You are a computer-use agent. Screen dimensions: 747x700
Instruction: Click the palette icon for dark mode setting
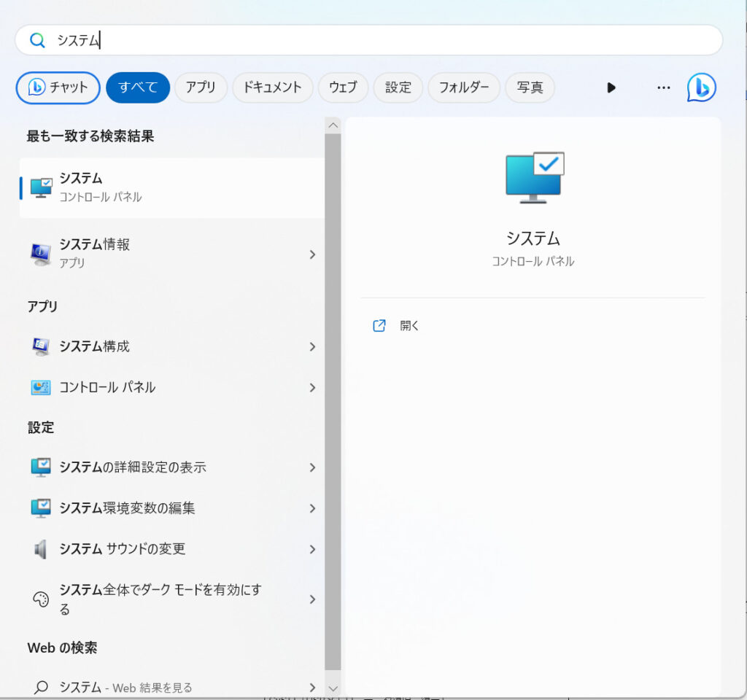(41, 599)
